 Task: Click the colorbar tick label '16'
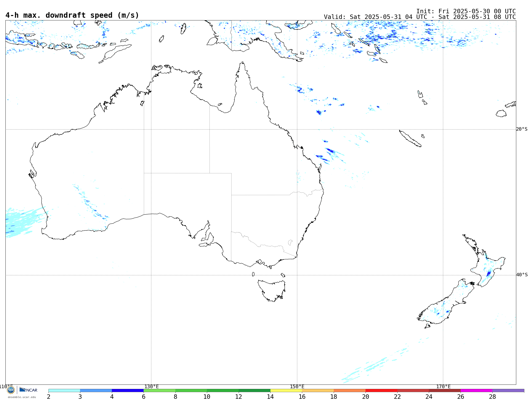tap(302, 397)
